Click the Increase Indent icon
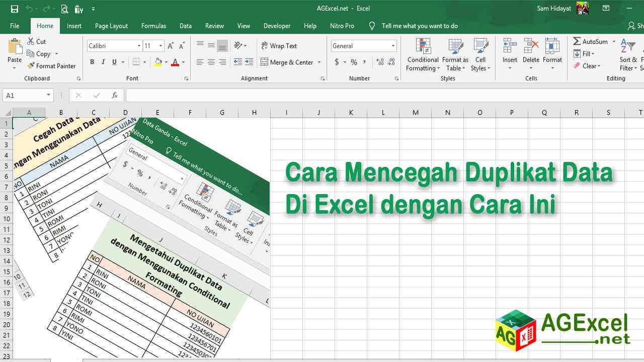Screen dimensions: 644x362 point(249,62)
